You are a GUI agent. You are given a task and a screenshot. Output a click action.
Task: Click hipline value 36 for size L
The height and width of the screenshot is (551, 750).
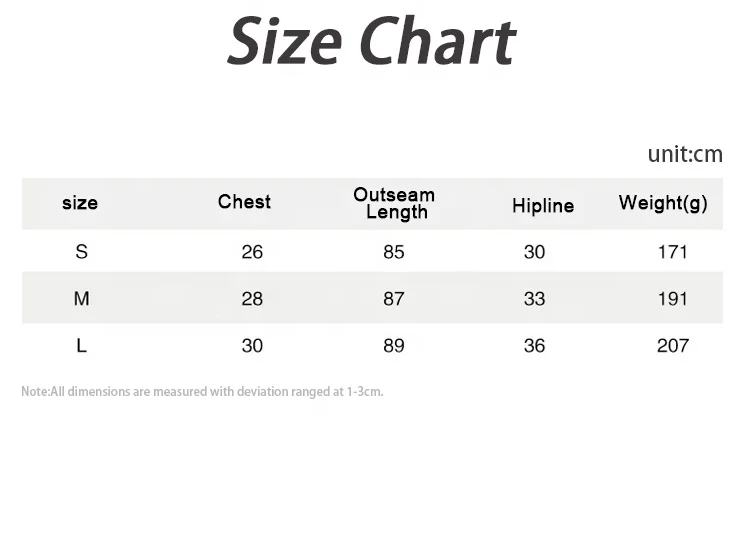click(535, 346)
